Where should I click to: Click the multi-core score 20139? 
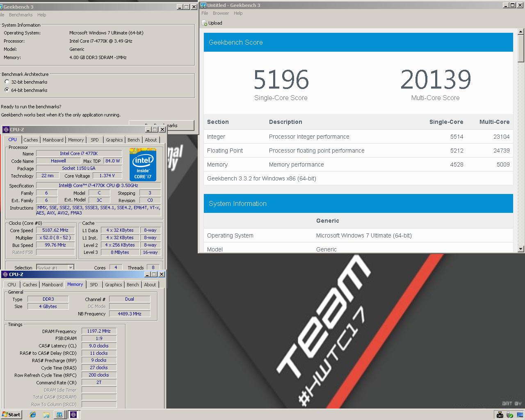(x=436, y=80)
